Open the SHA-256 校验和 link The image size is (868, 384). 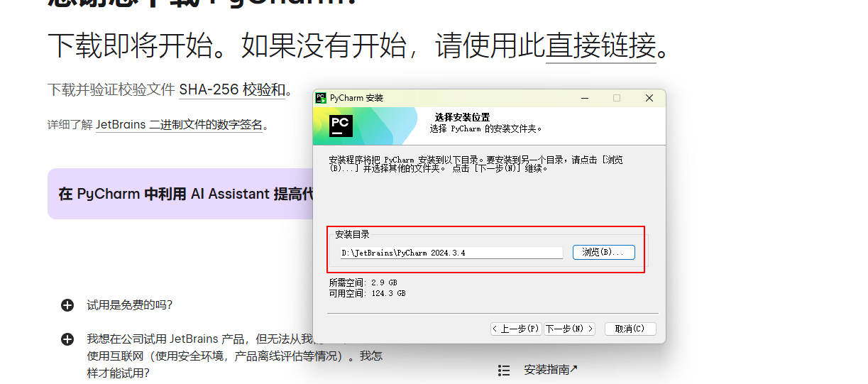(x=231, y=90)
